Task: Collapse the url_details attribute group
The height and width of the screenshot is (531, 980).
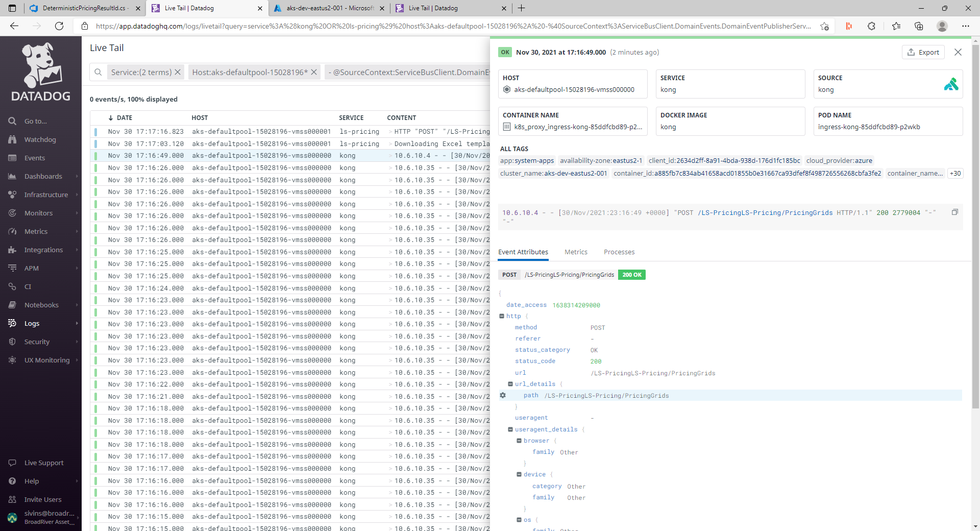Action: point(510,384)
